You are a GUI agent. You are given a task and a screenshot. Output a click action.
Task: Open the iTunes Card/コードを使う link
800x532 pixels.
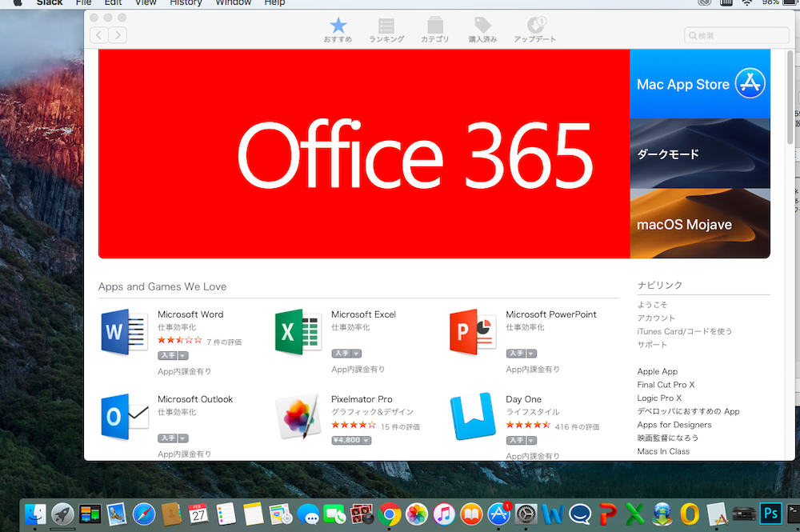click(x=685, y=331)
